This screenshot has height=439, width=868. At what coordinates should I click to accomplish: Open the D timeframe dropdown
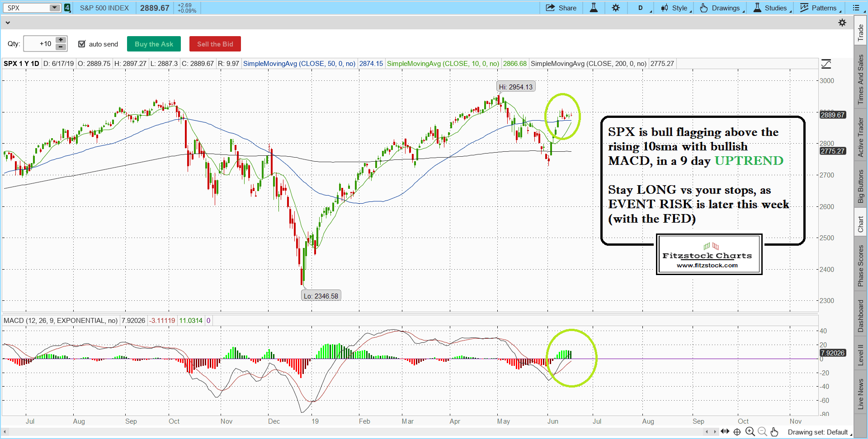coord(642,8)
